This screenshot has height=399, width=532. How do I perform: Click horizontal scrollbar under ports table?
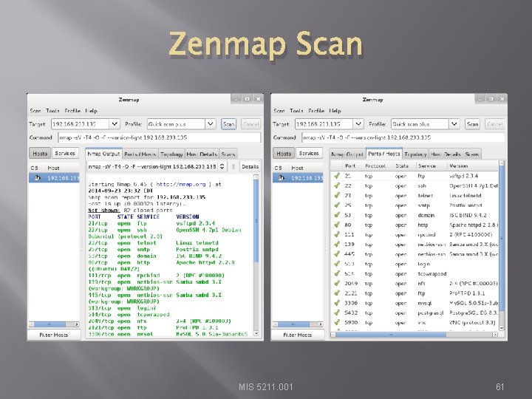(x=414, y=335)
